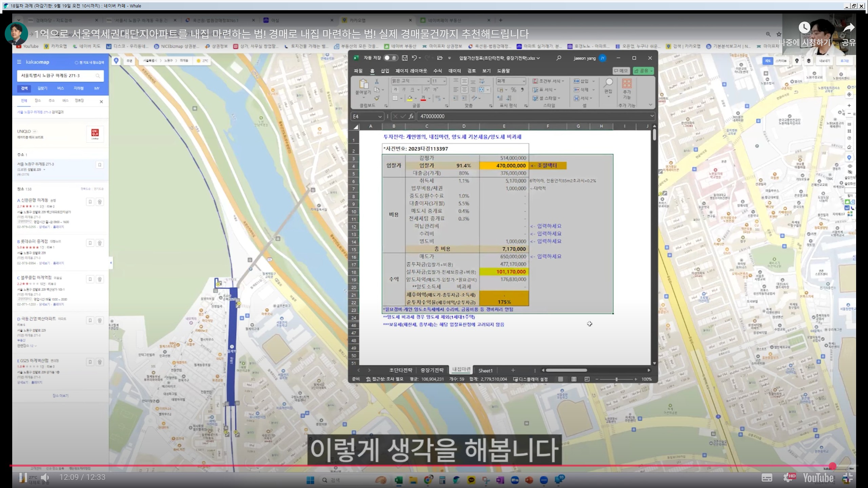
Task: Click the YouTube settings gear icon
Action: [x=787, y=478]
